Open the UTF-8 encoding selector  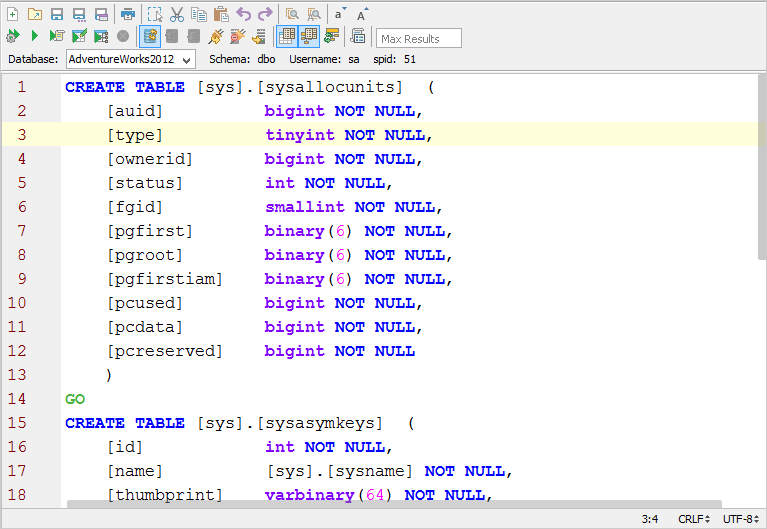(x=741, y=519)
